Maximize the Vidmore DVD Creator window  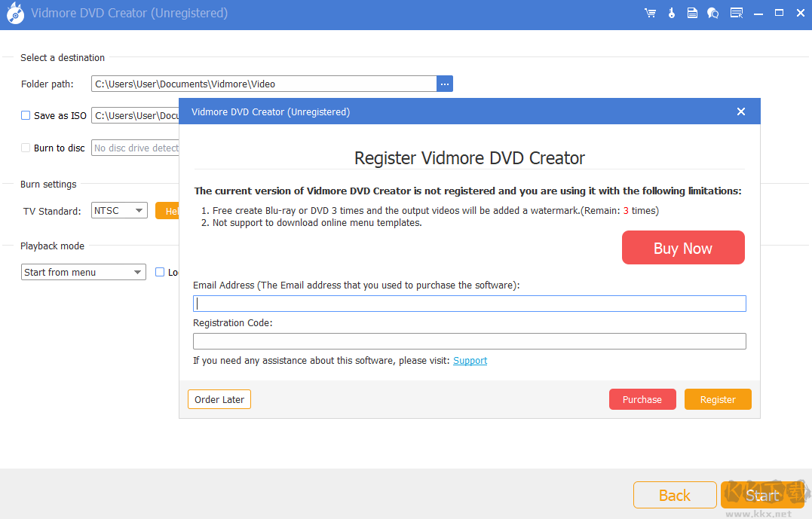coord(780,13)
